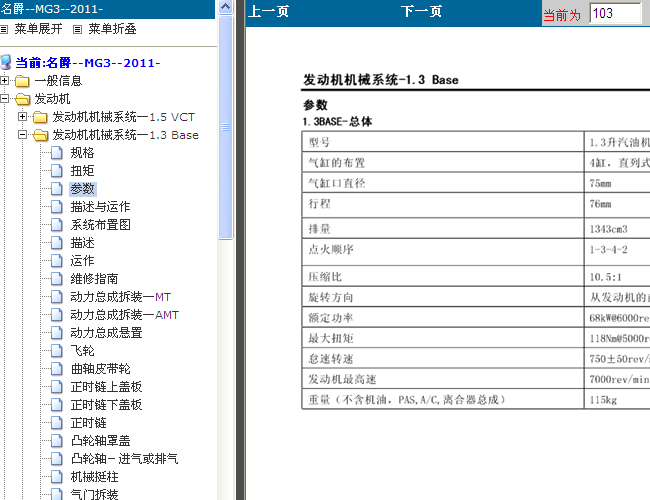Click the folder icon for 发动机机械系统—1.3 Base

[x=40, y=135]
